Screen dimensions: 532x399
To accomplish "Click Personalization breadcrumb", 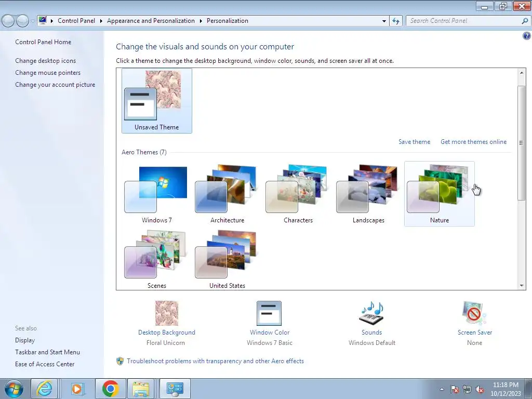I will click(228, 21).
